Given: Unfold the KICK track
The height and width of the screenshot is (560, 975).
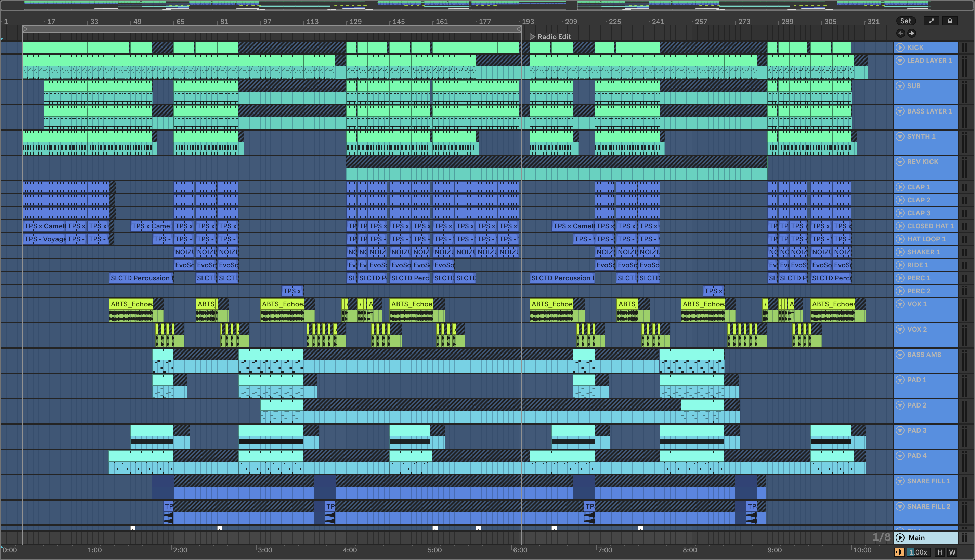Looking at the screenshot, I should [x=900, y=47].
